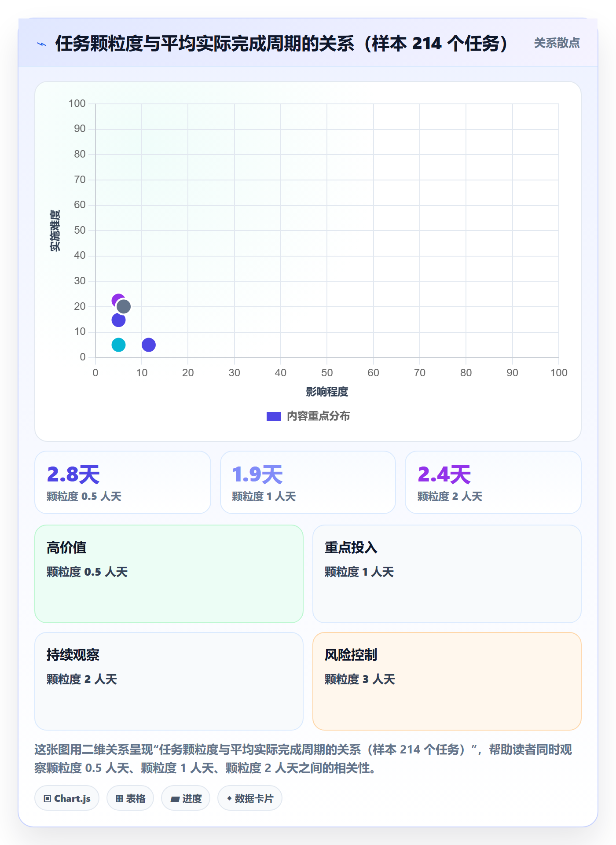Open the 重点投入 quadrant card

click(447, 574)
